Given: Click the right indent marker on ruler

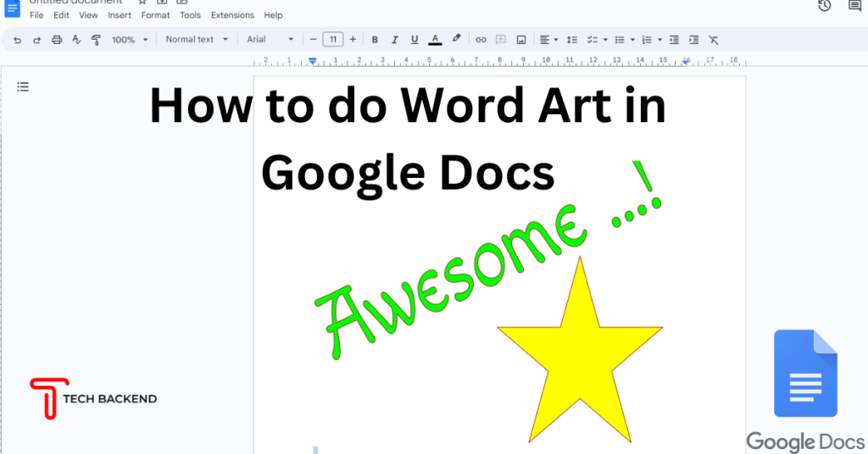Looking at the screenshot, I should [x=686, y=61].
